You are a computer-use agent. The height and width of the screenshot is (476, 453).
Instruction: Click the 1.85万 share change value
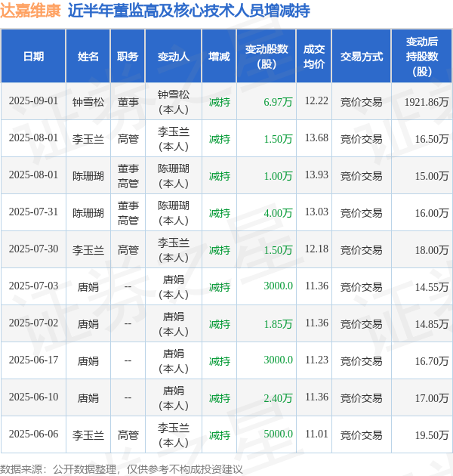278,324
